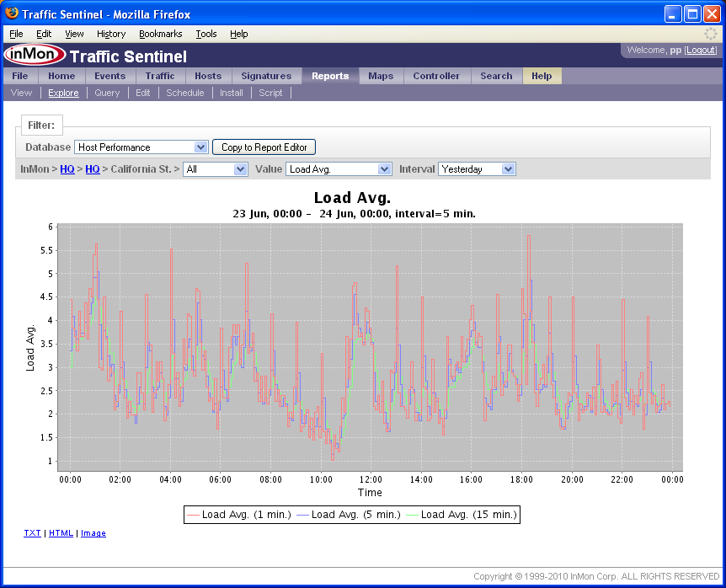Open the Interval Yesterday dropdown
Viewport: 726px width, 588px height.
477,169
